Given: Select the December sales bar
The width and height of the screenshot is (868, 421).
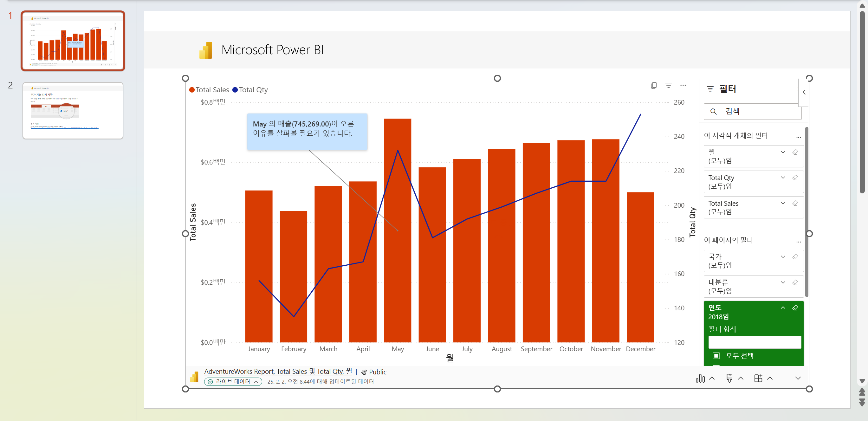Looking at the screenshot, I should click(x=640, y=267).
